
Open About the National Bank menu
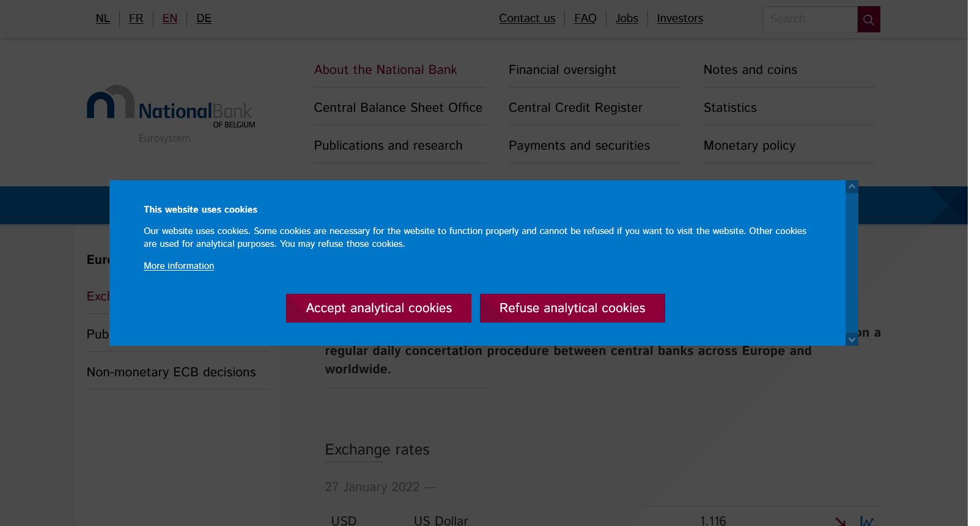point(385,70)
